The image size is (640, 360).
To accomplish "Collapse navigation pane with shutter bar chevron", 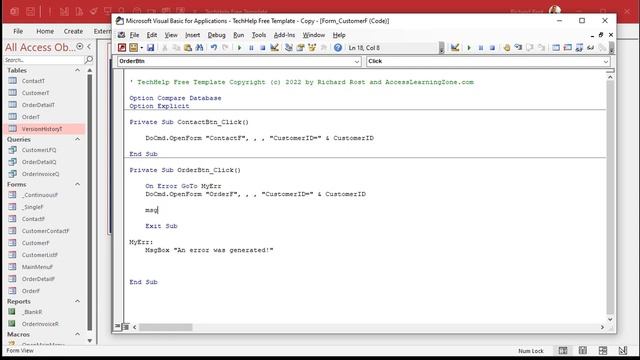I will pos(89,47).
